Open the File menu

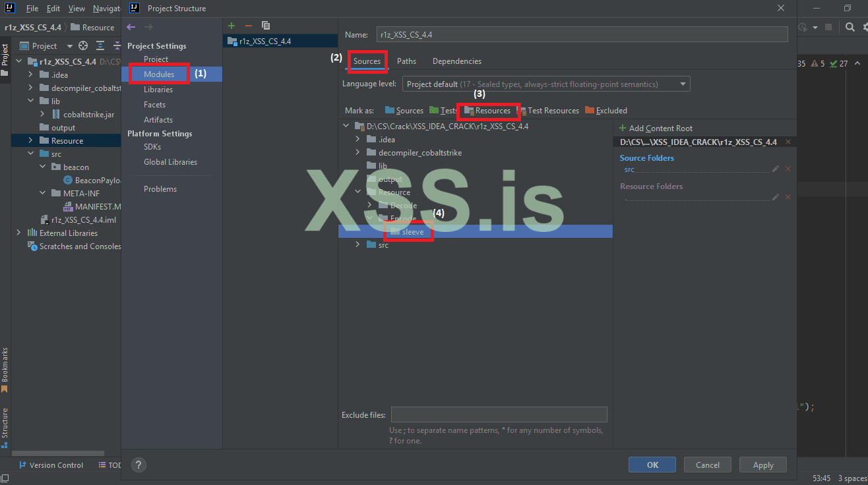(x=32, y=9)
